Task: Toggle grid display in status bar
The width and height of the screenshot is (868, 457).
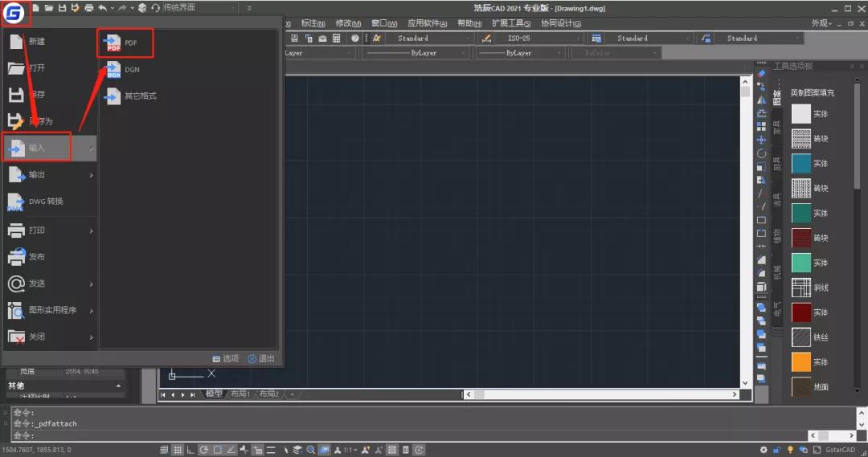Action: 177,450
